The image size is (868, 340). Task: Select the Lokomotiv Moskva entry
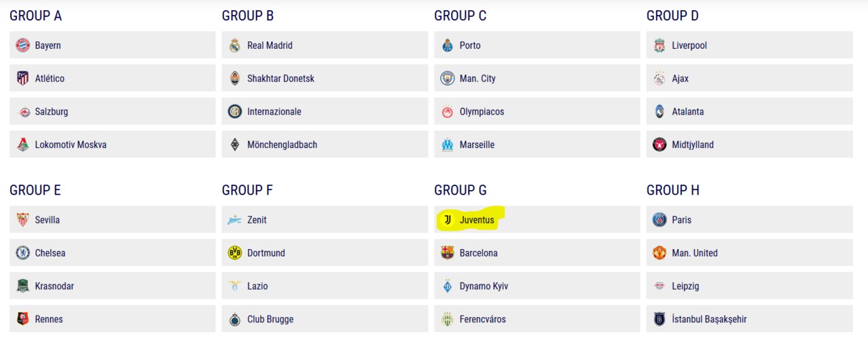pyautogui.click(x=113, y=145)
